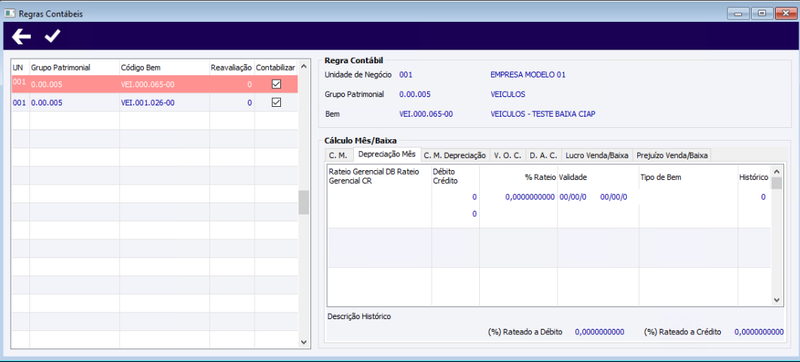Maximize the Regras Contábeis window

tap(762, 14)
